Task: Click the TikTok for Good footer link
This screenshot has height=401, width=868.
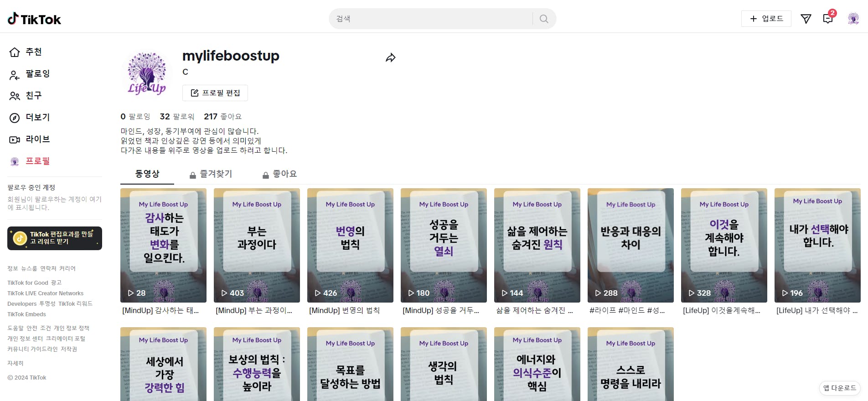Action: click(x=28, y=283)
